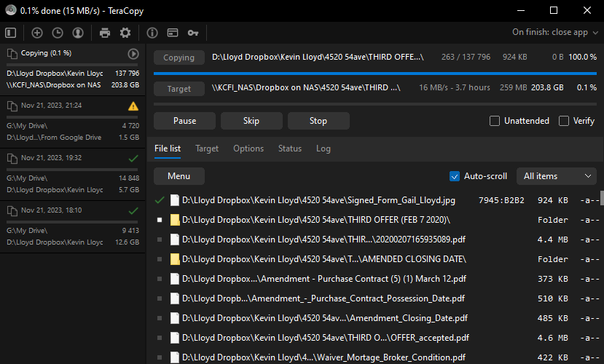Image resolution: width=604 pixels, height=364 pixels.
Task: Click the '16 MB/s - 3.7 hours' speed text
Action: 455,88
